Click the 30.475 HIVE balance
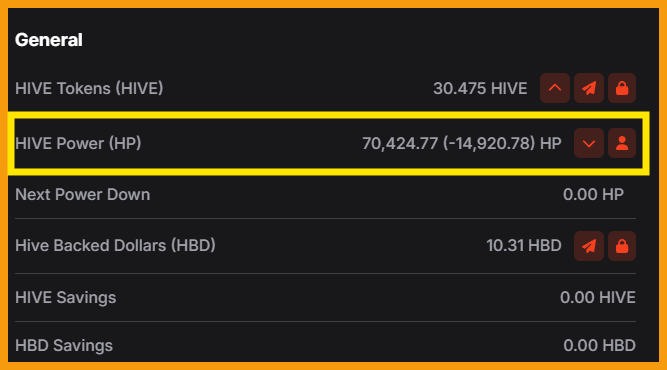The height and width of the screenshot is (370, 667). 480,88
